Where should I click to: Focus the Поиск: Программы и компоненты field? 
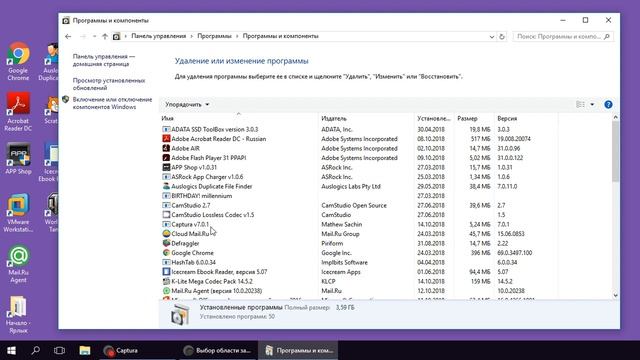tap(563, 36)
